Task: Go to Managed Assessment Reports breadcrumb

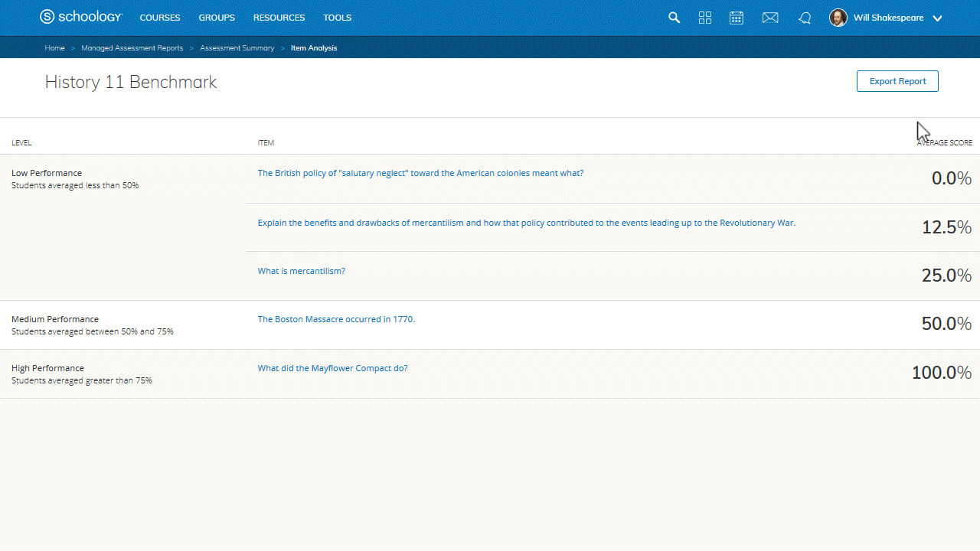Action: [x=132, y=47]
